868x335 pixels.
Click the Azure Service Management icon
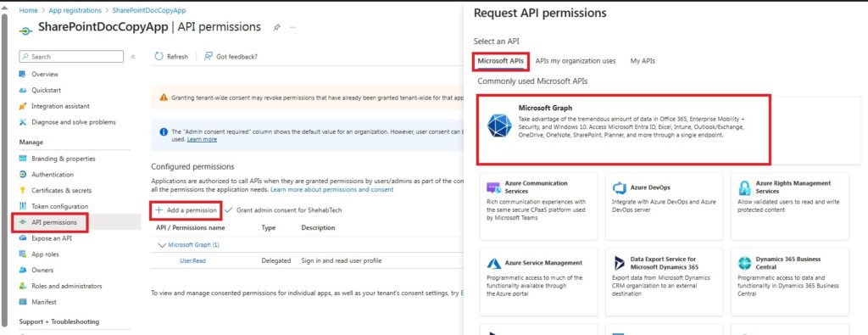click(494, 263)
